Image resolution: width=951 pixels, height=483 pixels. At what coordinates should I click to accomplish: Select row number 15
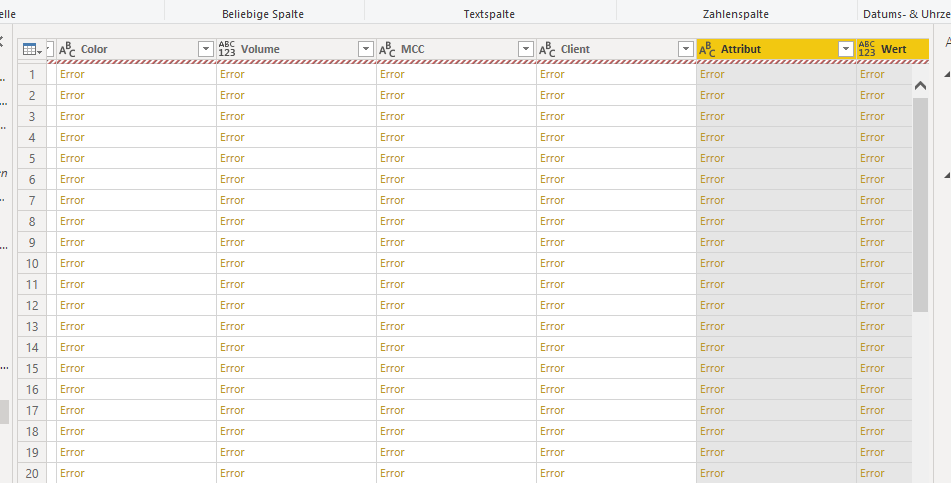32,368
